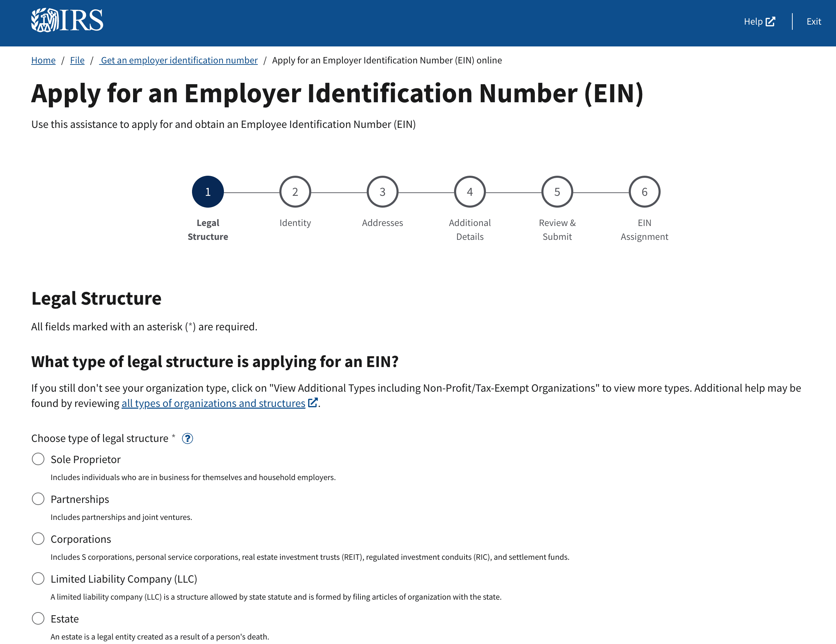This screenshot has height=644, width=836.
Task: Click external-link icon after organizations link
Action: pyautogui.click(x=313, y=402)
